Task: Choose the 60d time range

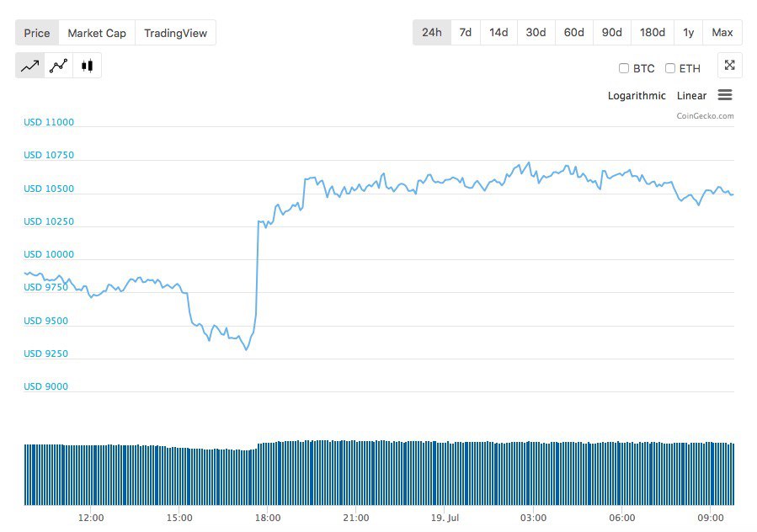Action: point(574,32)
